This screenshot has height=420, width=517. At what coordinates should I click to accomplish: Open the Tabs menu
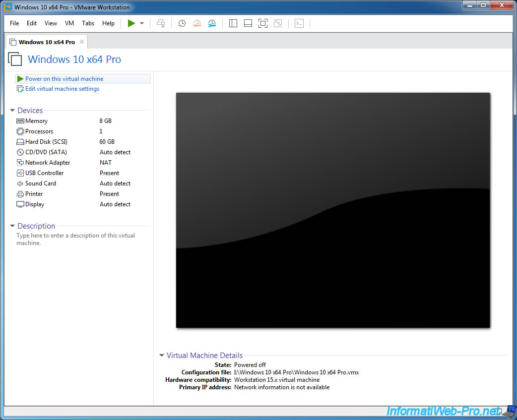point(88,23)
